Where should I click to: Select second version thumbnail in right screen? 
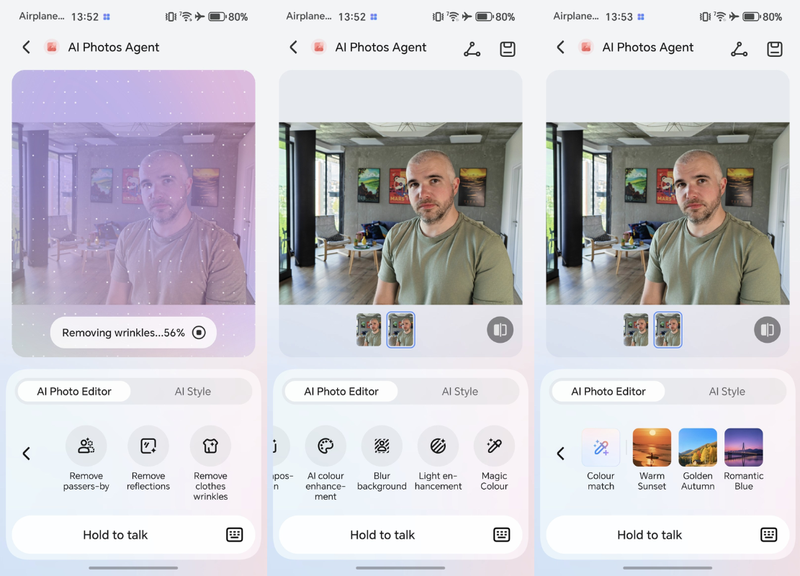668,330
